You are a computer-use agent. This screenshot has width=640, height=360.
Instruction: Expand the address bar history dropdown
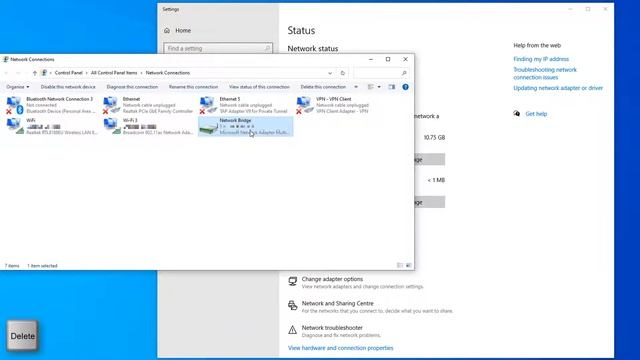click(x=330, y=73)
